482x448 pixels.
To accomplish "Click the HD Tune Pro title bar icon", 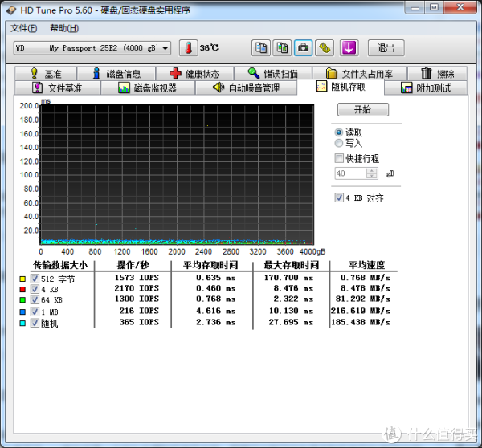I will pyautogui.click(x=11, y=10).
